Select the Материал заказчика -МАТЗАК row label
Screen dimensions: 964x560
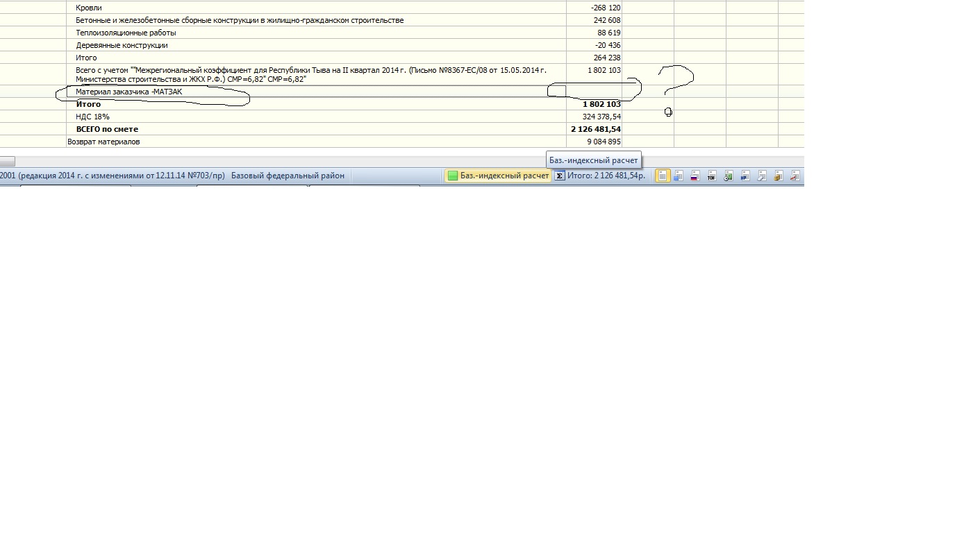click(129, 92)
